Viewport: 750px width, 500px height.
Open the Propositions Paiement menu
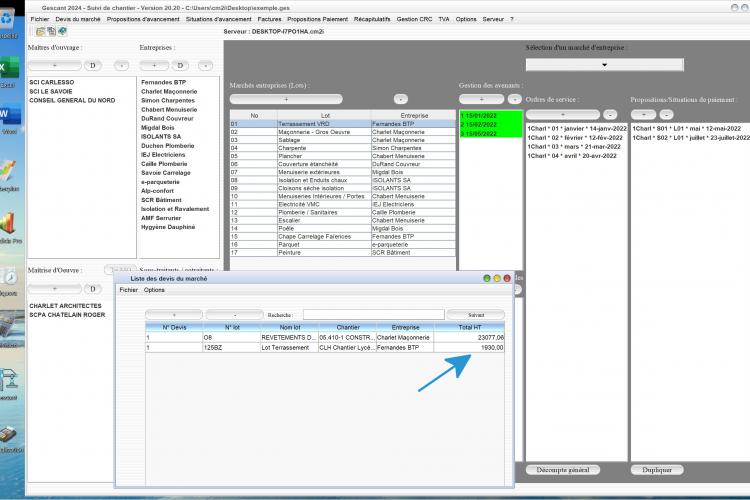318,19
